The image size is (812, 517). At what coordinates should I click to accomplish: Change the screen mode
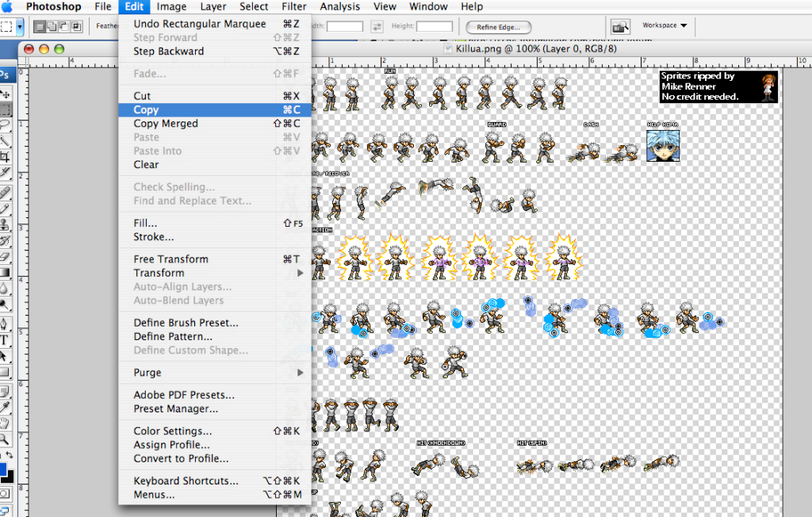pos(6,510)
